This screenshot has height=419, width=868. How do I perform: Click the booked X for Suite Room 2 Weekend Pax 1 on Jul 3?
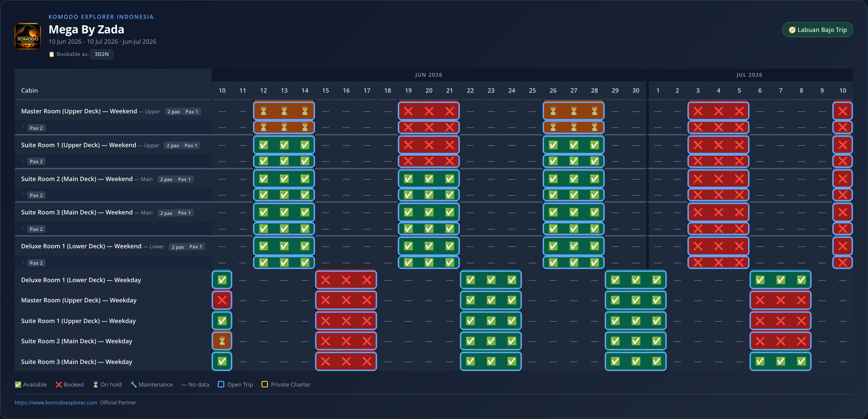coord(698,179)
